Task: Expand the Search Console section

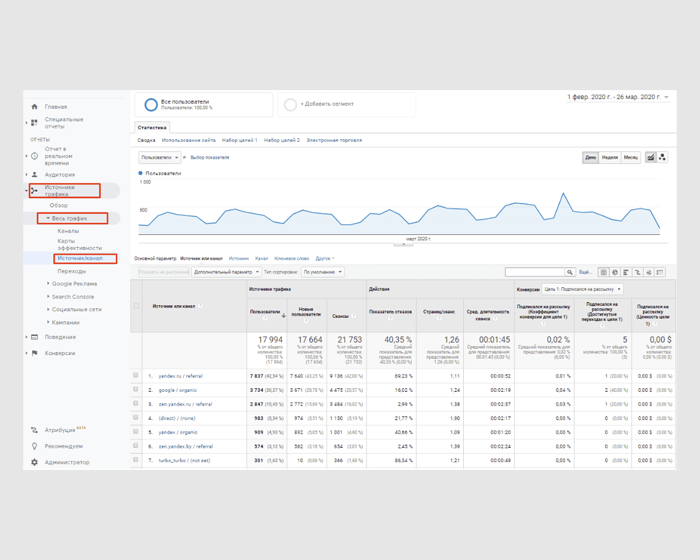Action: pos(48,297)
